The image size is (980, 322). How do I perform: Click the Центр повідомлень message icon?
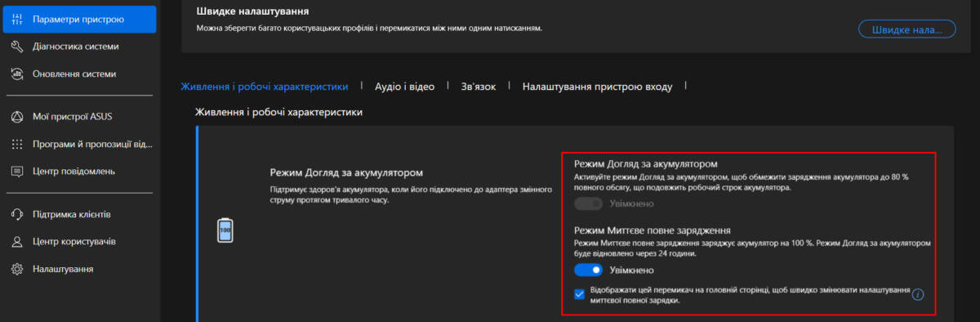tap(16, 172)
